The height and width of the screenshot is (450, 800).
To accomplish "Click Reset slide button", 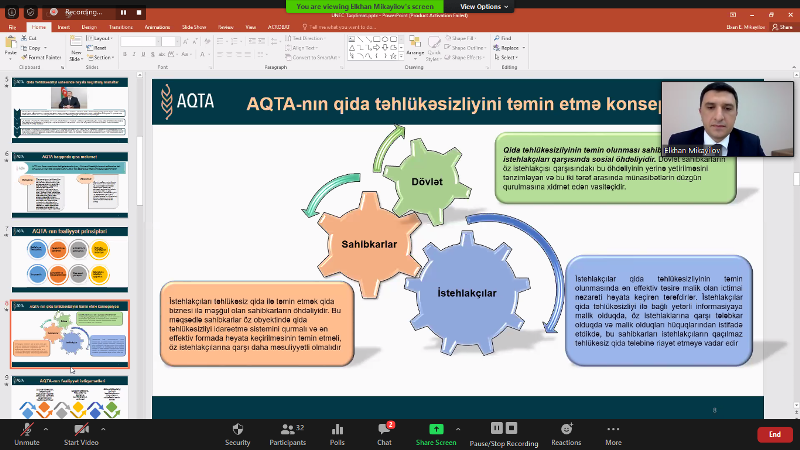I will click(x=96, y=48).
